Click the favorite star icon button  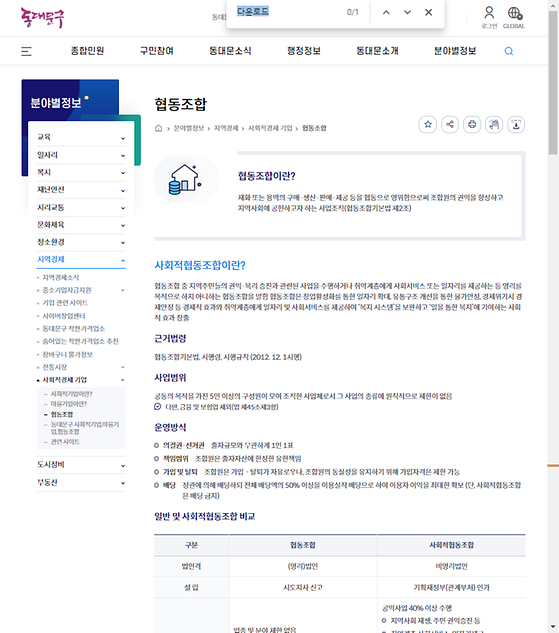point(428,124)
